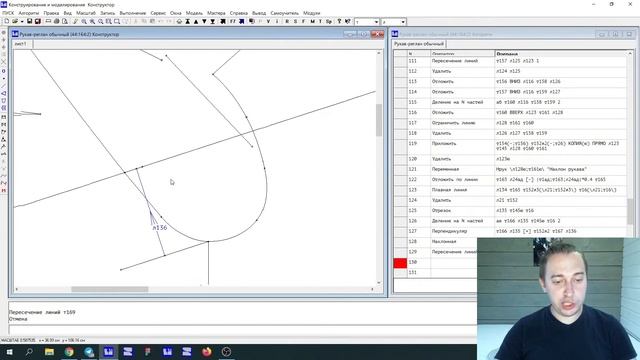
Task: Open Firefox from the Windows taskbar
Action: 207,351
